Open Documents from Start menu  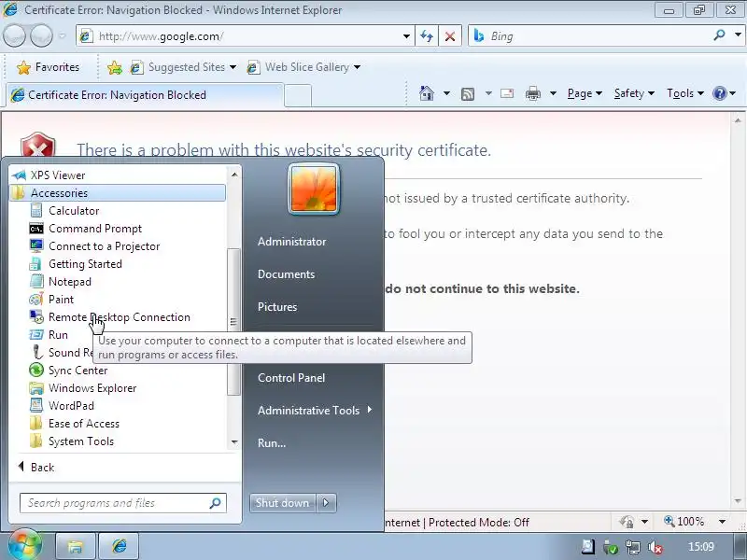tap(286, 274)
